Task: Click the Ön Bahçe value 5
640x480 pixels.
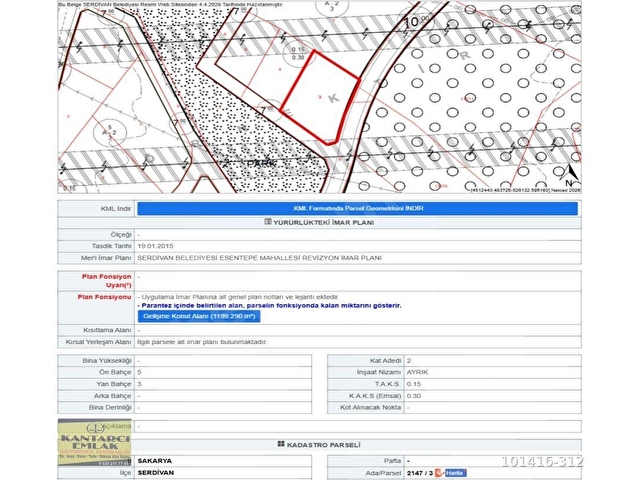Action: (139, 372)
